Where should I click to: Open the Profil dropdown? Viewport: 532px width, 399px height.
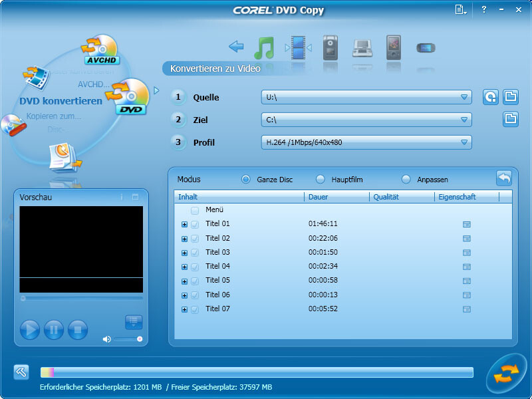(x=464, y=142)
